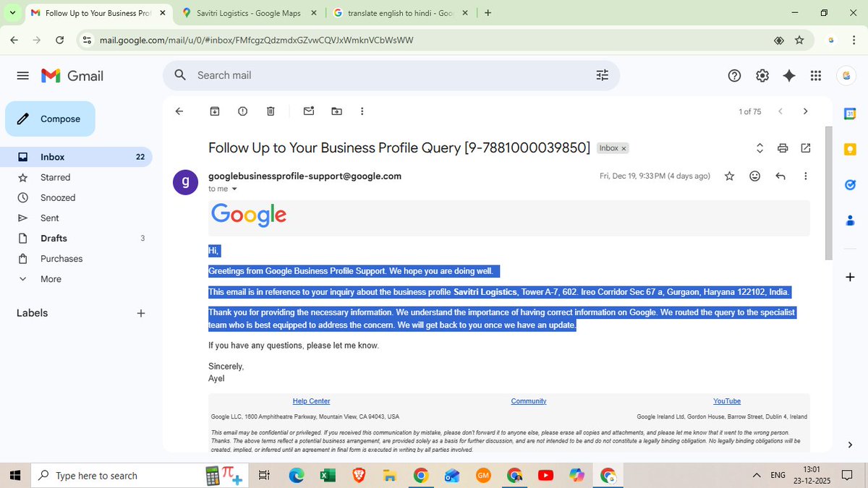Open Brave browser from taskbar

click(359, 475)
